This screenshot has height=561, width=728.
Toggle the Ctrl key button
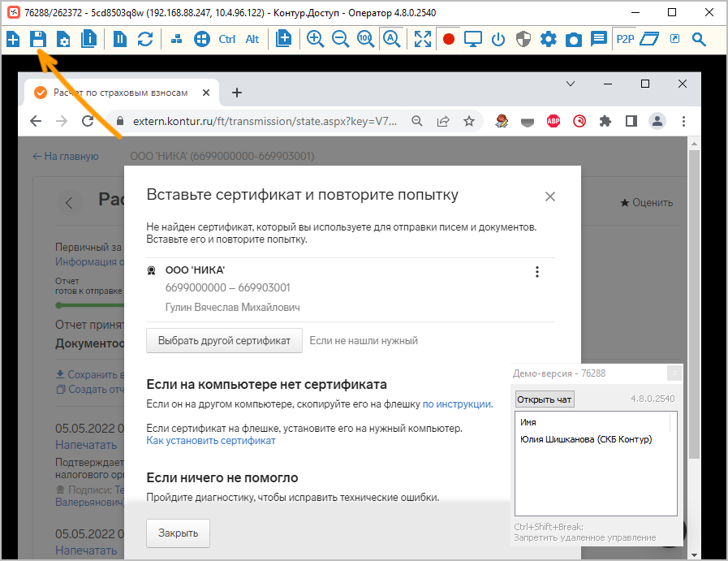[x=227, y=39]
